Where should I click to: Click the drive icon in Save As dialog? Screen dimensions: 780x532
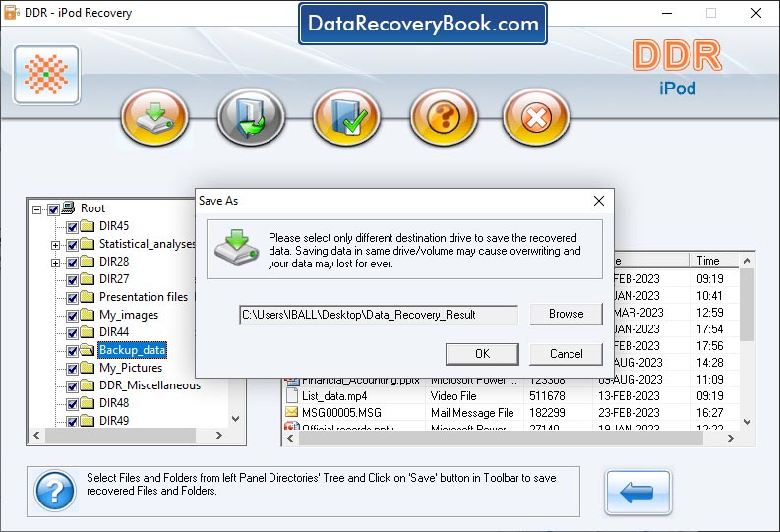click(237, 247)
